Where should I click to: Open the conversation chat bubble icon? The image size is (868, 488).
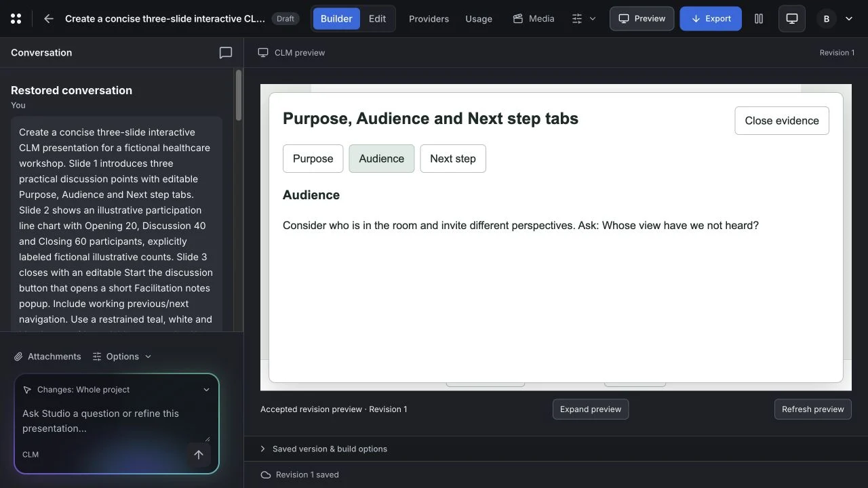pyautogui.click(x=226, y=53)
